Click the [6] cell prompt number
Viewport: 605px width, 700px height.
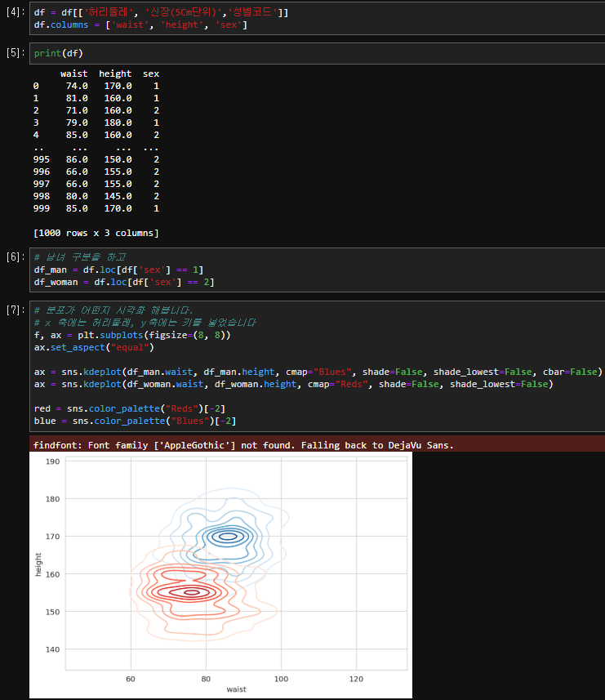pos(16,257)
